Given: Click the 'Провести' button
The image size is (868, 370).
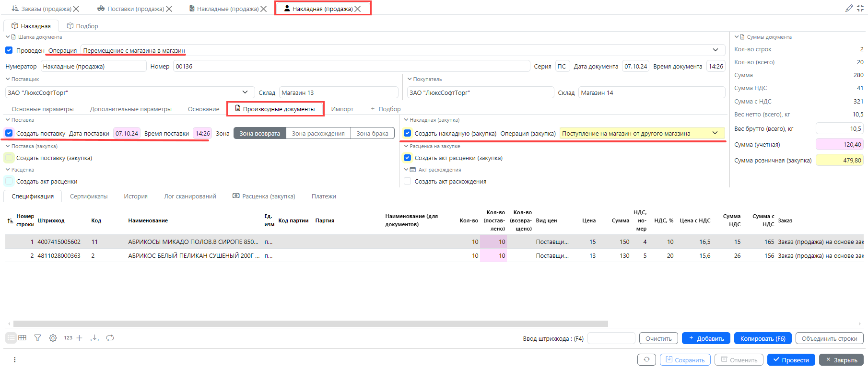Looking at the screenshot, I should click(791, 360).
